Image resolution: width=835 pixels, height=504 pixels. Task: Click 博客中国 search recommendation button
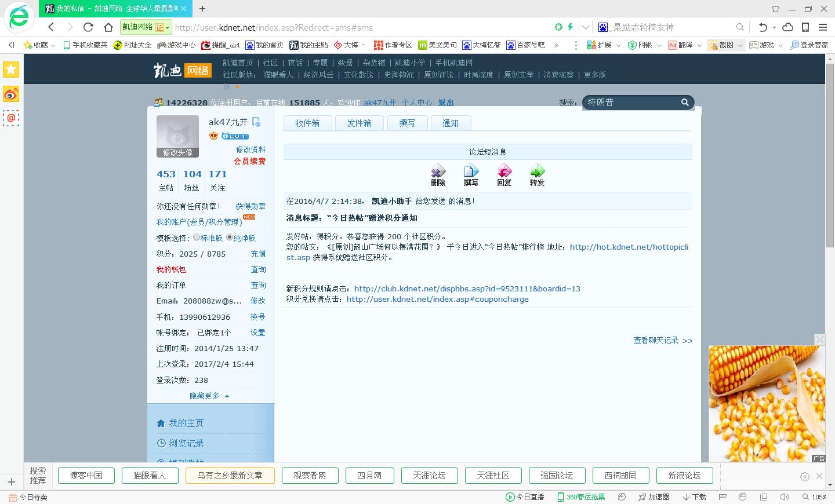86,476
